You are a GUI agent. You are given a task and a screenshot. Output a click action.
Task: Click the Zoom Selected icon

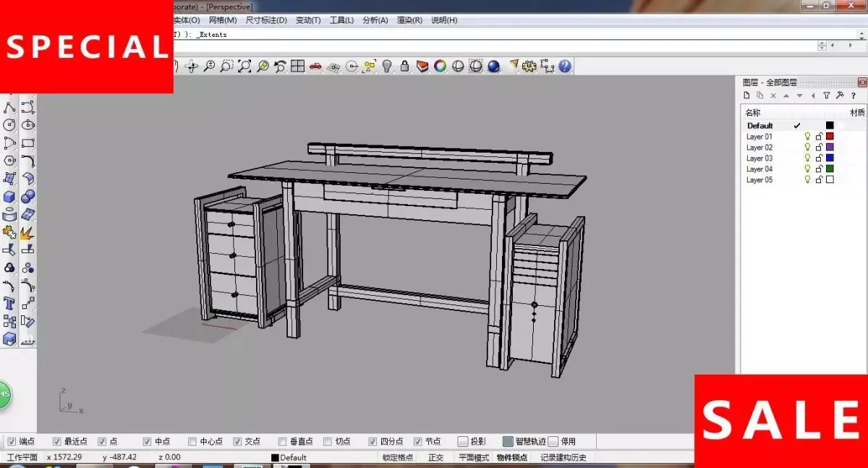tap(263, 66)
